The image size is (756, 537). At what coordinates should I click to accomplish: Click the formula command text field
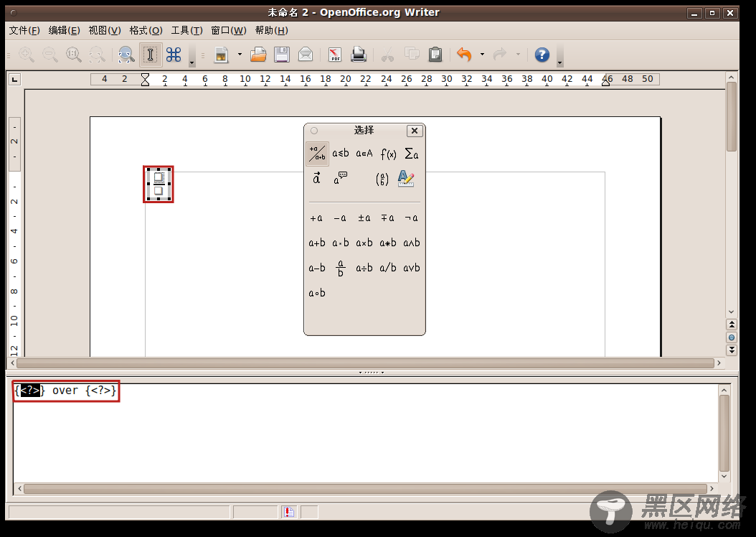(366, 433)
